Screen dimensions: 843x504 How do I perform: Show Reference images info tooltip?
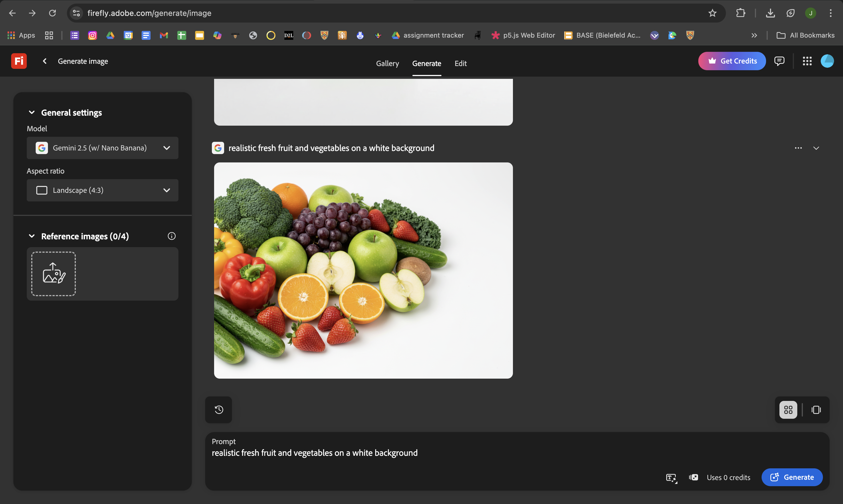[x=172, y=236]
